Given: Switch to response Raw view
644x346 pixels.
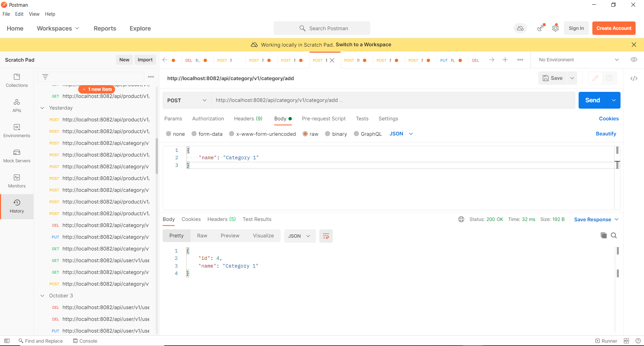Looking at the screenshot, I should pos(202,236).
